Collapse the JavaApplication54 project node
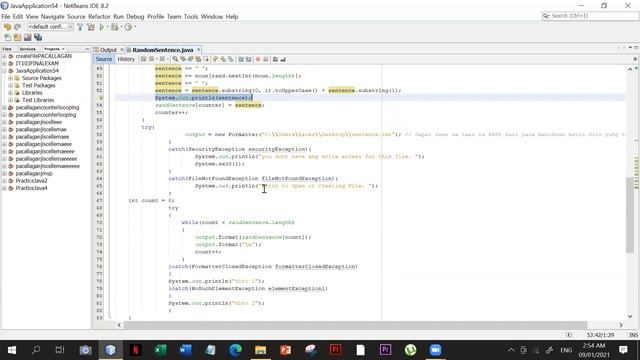The image size is (640, 360). pos(4,71)
